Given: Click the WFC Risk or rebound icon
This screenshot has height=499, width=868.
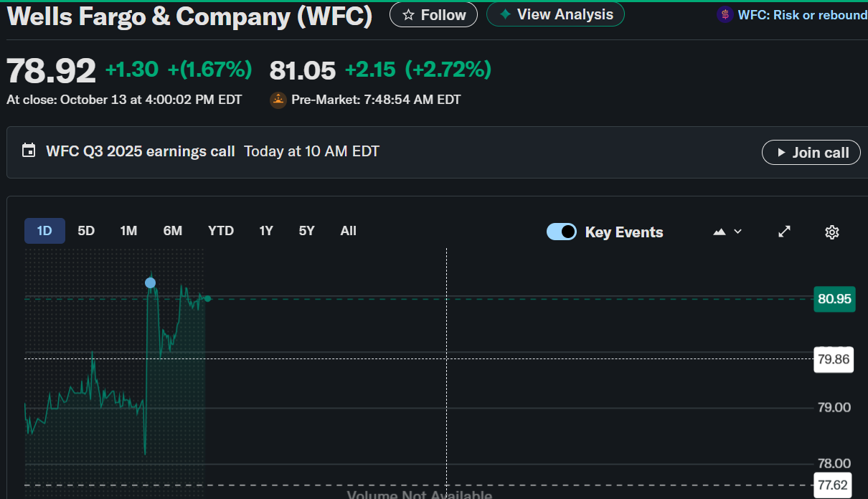Looking at the screenshot, I should pos(725,14).
